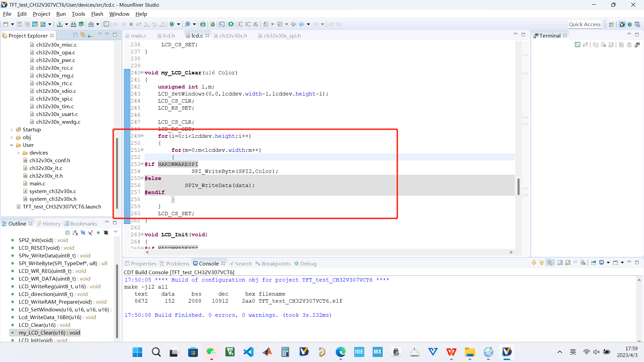Viewport: 644px width, 362px height.
Task: Click the Open Perspective icon next to Quick Access
Action: pos(611,24)
